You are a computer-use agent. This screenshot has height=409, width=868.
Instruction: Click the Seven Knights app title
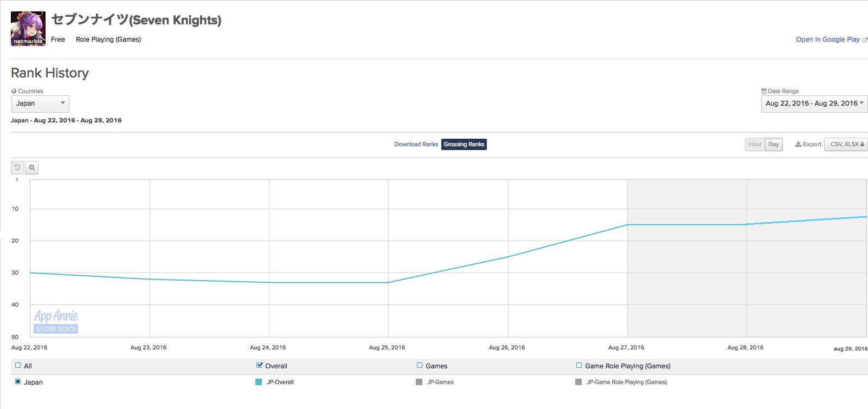point(136,20)
